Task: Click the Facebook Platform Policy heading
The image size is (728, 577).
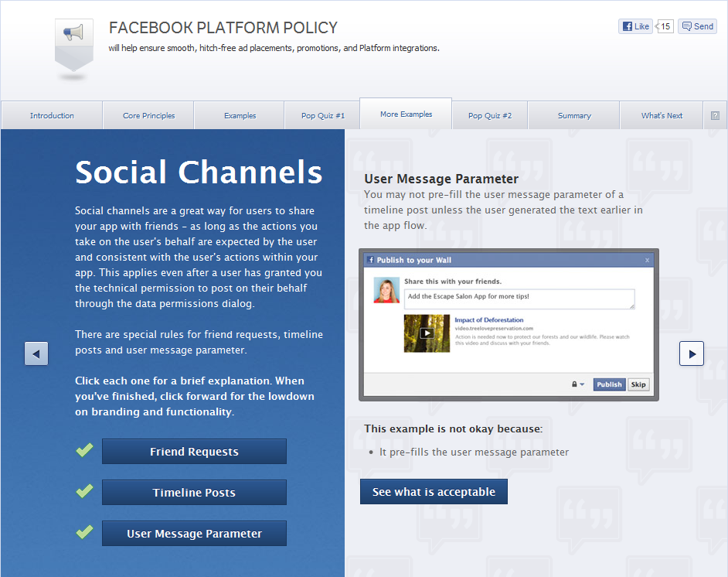Action: [223, 28]
